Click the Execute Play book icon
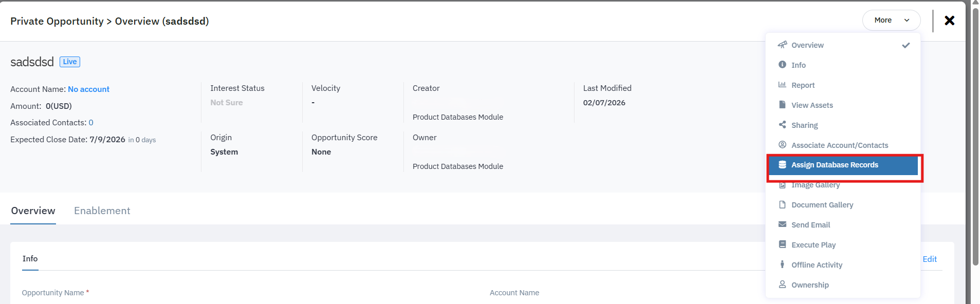 pyautogui.click(x=782, y=244)
